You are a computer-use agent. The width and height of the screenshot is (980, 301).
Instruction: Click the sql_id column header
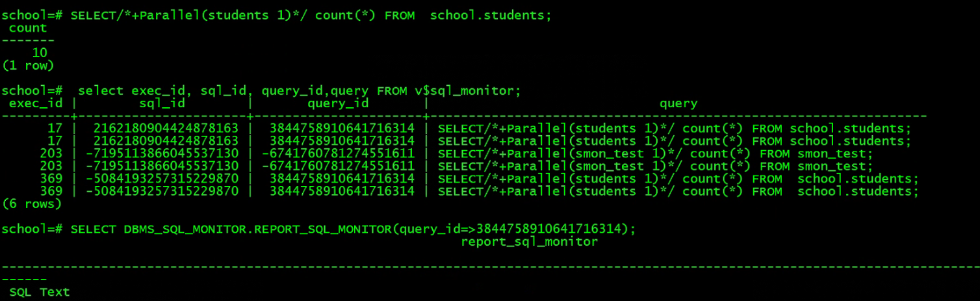(x=162, y=103)
